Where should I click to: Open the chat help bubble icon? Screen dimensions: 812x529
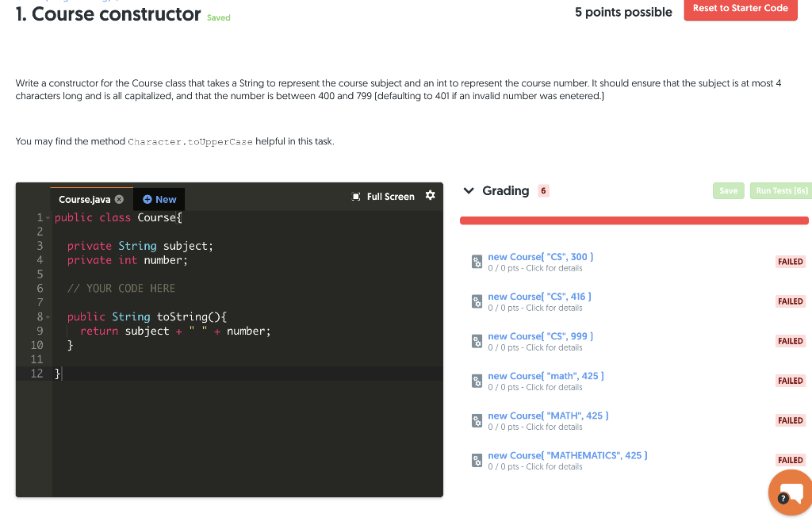pos(790,492)
